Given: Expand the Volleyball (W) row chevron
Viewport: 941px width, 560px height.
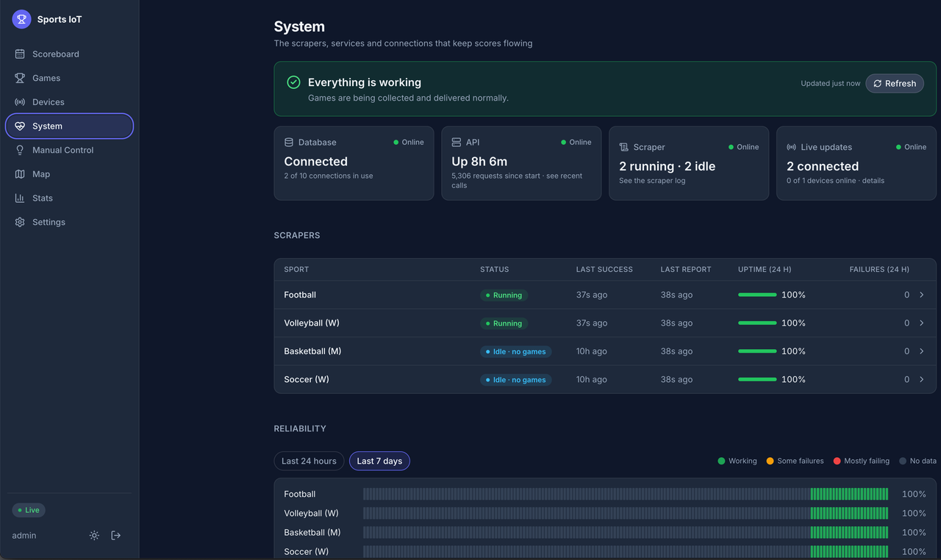Looking at the screenshot, I should pos(922,323).
